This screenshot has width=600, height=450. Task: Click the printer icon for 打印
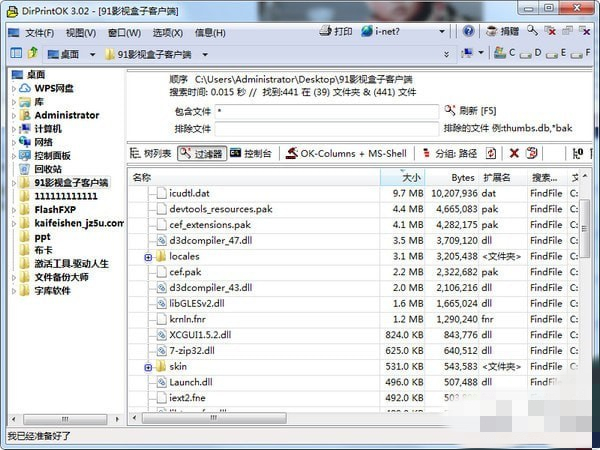pos(325,31)
